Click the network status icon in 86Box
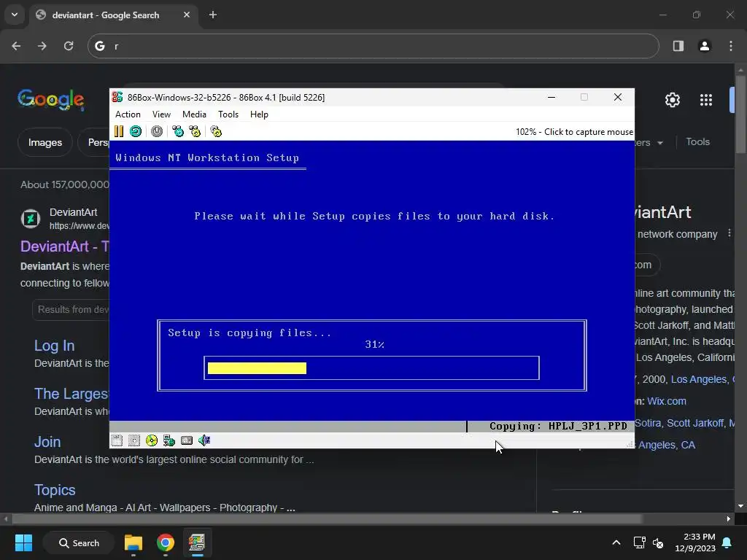This screenshot has height=560, width=747. pyautogui.click(x=169, y=440)
